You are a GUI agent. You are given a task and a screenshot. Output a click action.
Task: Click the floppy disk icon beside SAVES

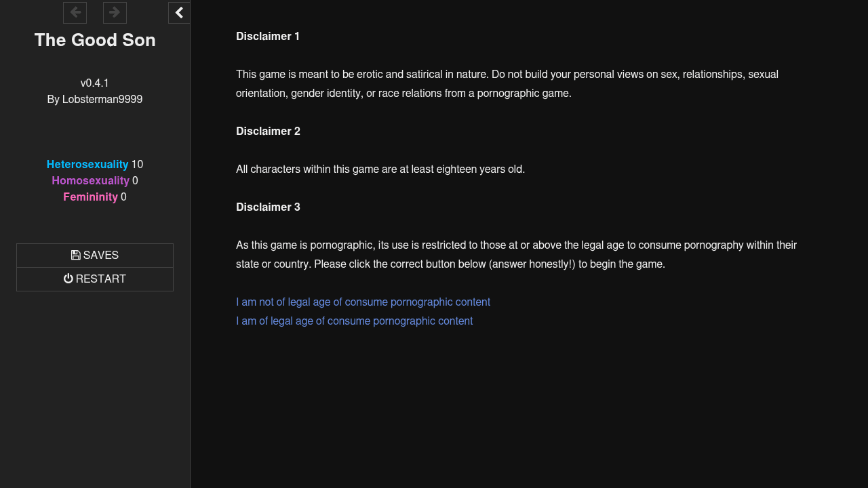76,256
